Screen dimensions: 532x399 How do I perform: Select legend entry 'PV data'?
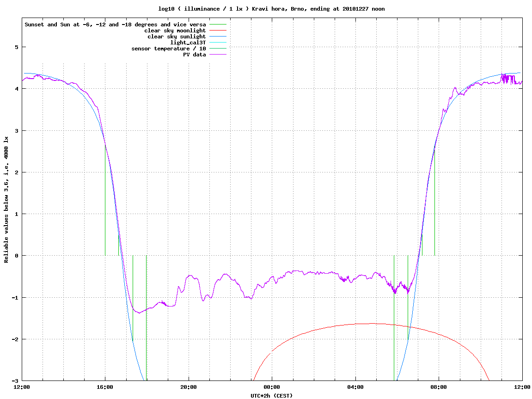[x=195, y=55]
